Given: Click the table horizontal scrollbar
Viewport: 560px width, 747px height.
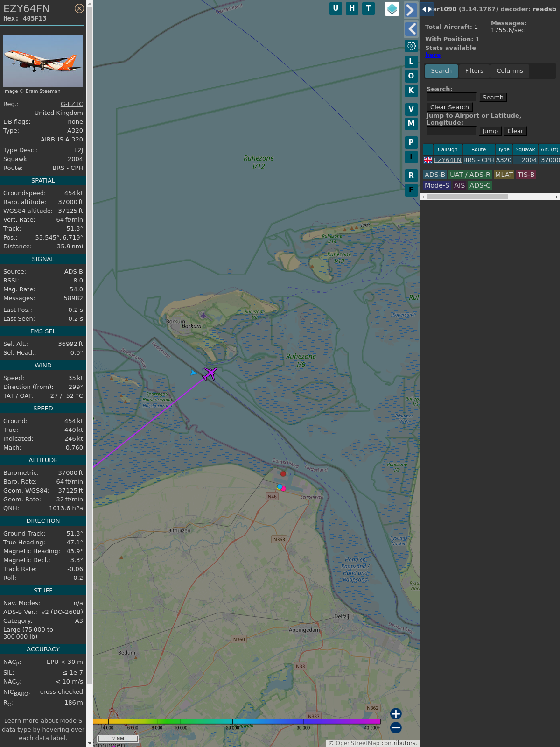Looking at the screenshot, I should [x=467, y=197].
